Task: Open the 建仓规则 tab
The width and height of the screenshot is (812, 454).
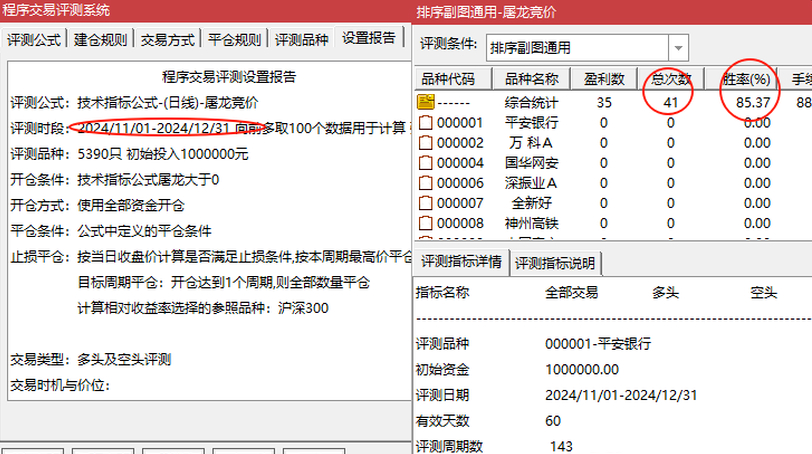Action: click(100, 40)
